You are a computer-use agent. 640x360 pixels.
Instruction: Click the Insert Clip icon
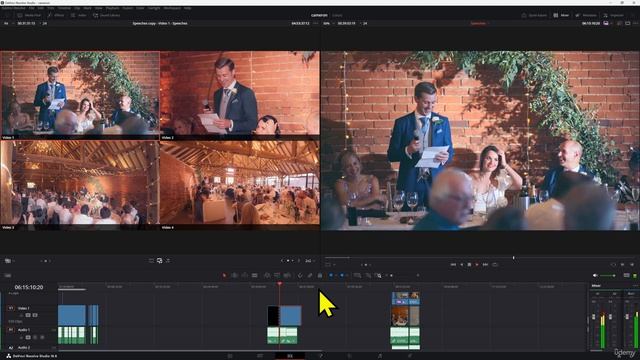[267, 276]
